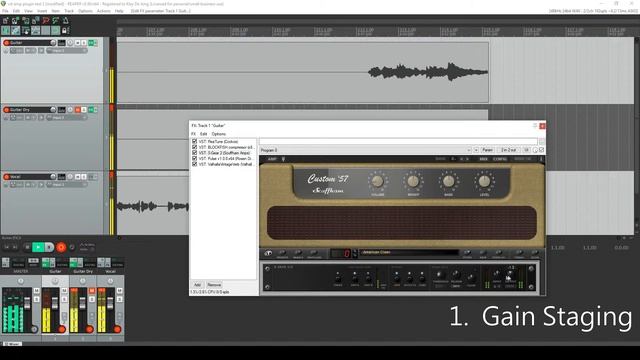Image resolution: width=640 pixels, height=360 pixels.
Task: Click Remove button in FX window
Action: point(214,285)
